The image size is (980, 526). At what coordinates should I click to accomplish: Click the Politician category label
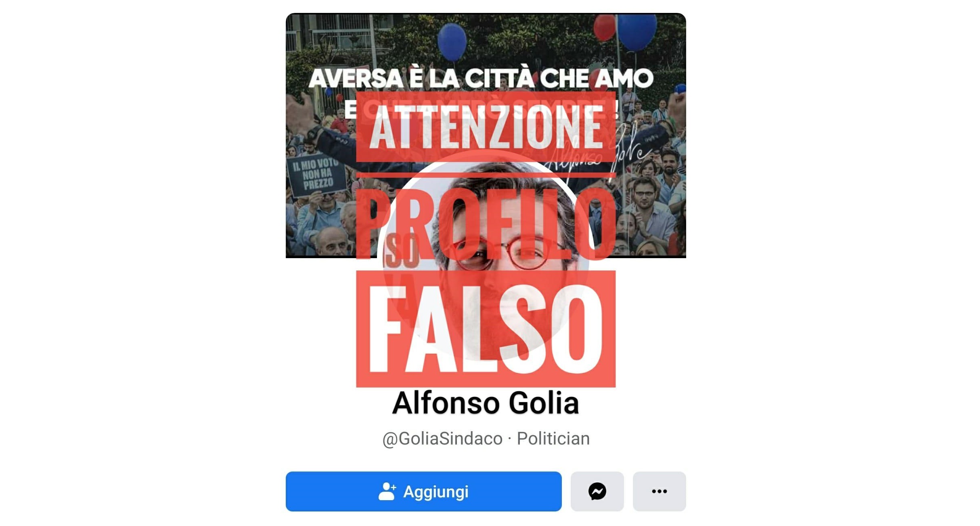[x=553, y=438]
